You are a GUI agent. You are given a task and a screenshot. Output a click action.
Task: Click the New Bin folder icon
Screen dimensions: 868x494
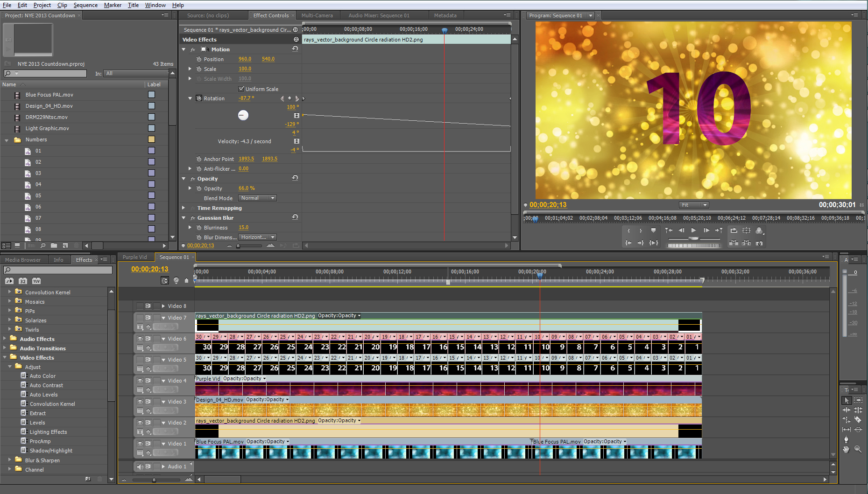[54, 245]
